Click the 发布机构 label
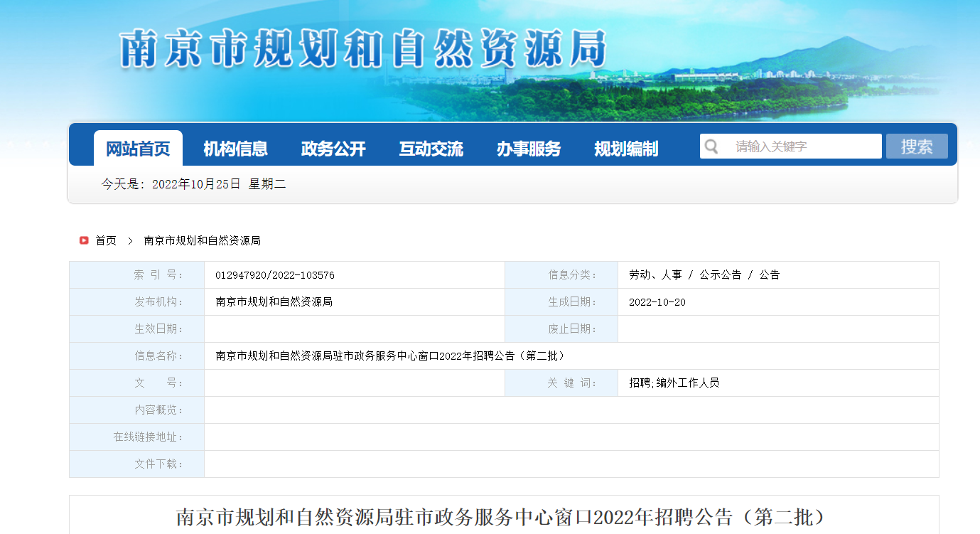This screenshot has height=534, width=980. click(x=158, y=301)
